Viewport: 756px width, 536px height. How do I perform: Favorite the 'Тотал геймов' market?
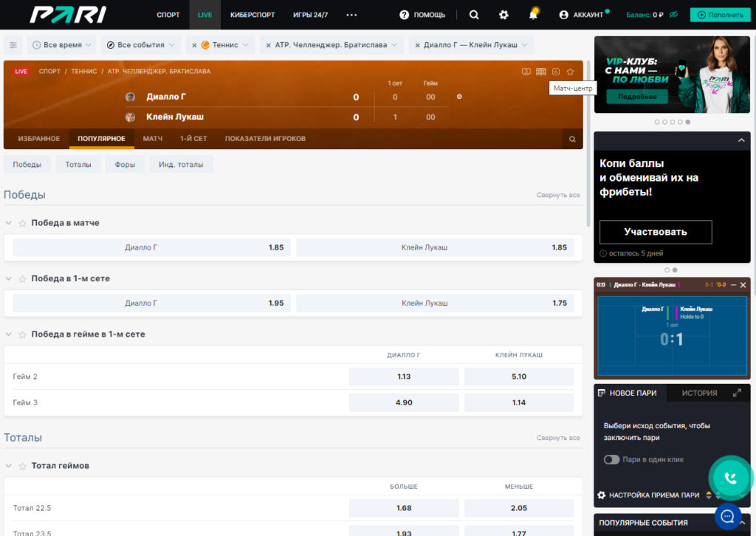click(x=22, y=466)
